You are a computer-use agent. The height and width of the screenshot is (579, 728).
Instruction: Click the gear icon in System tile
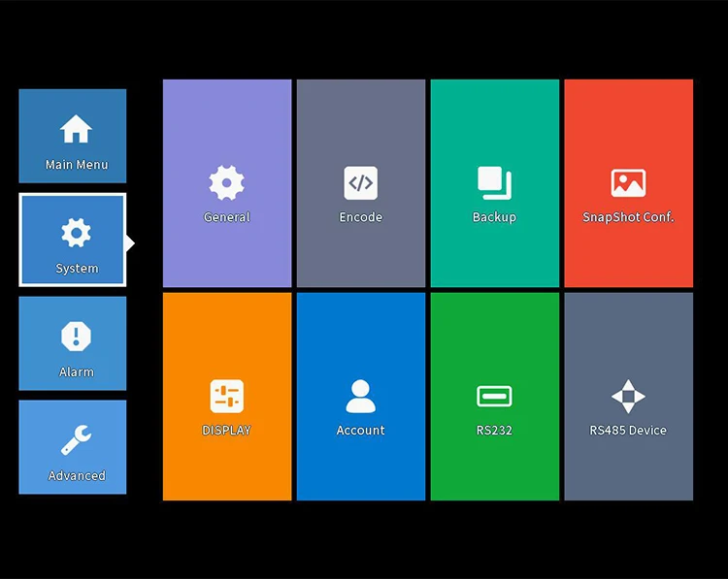tap(76, 233)
